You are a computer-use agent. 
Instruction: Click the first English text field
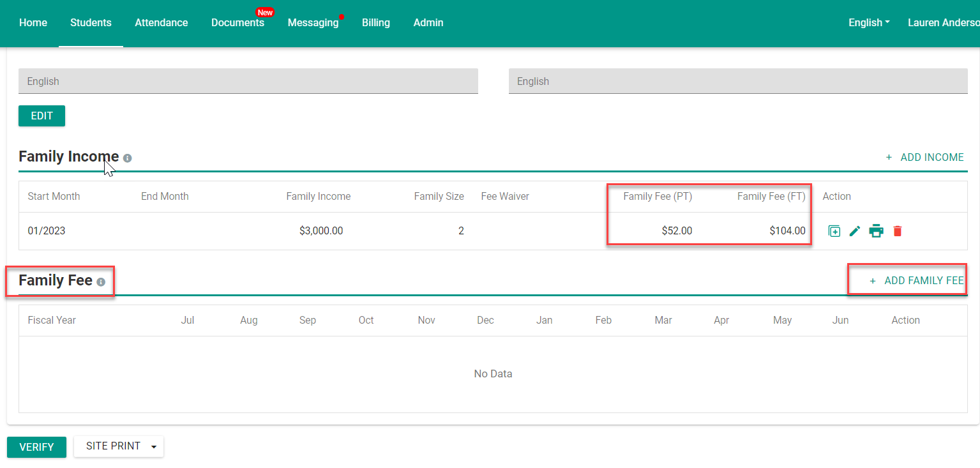click(x=248, y=81)
